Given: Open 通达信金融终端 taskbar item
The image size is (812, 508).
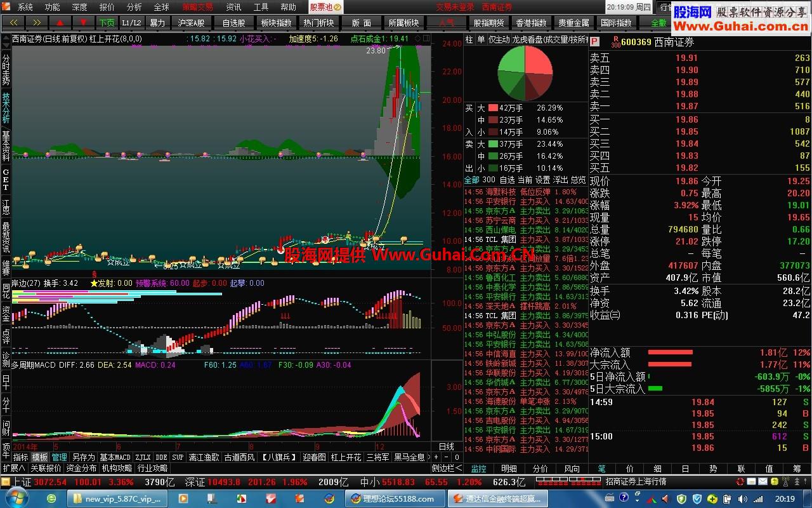Looking at the screenshot, I should [x=497, y=498].
